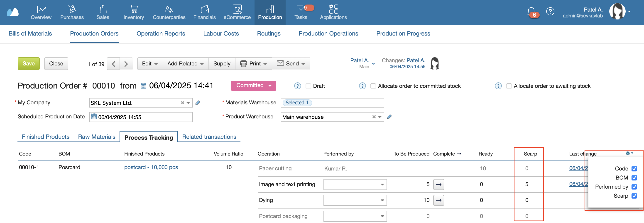Screen dimensions: 644x223
Task: Open calendar for order date
Action: 144,86
